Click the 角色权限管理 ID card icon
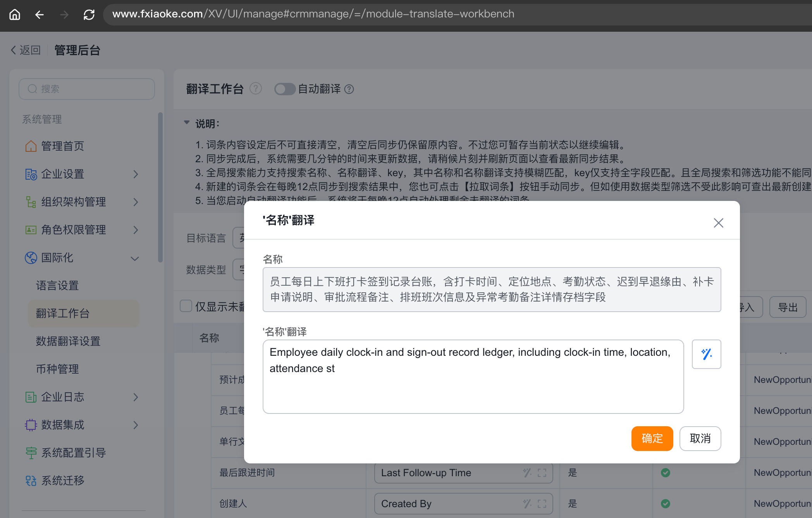Image resolution: width=812 pixels, height=518 pixels. point(31,230)
